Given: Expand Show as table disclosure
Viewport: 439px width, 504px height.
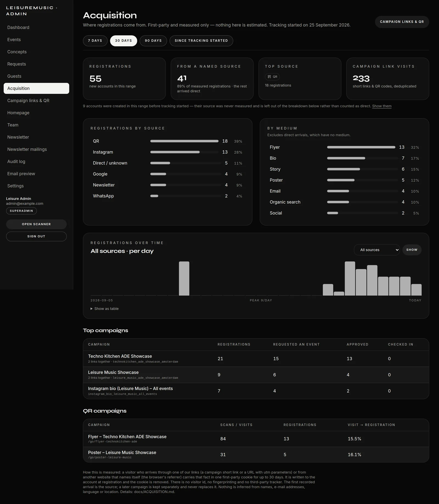Looking at the screenshot, I should click(x=105, y=309).
